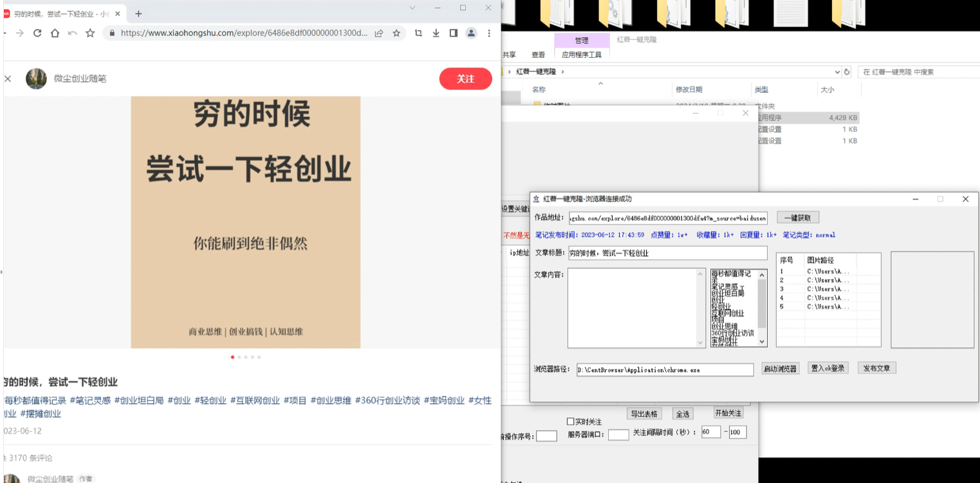Click the share icon beside the address bar
This screenshot has height=483, width=980.
pos(379,33)
